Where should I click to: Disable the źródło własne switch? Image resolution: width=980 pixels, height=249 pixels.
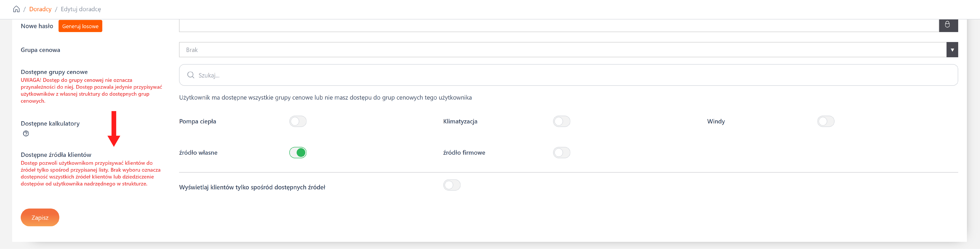[298, 153]
